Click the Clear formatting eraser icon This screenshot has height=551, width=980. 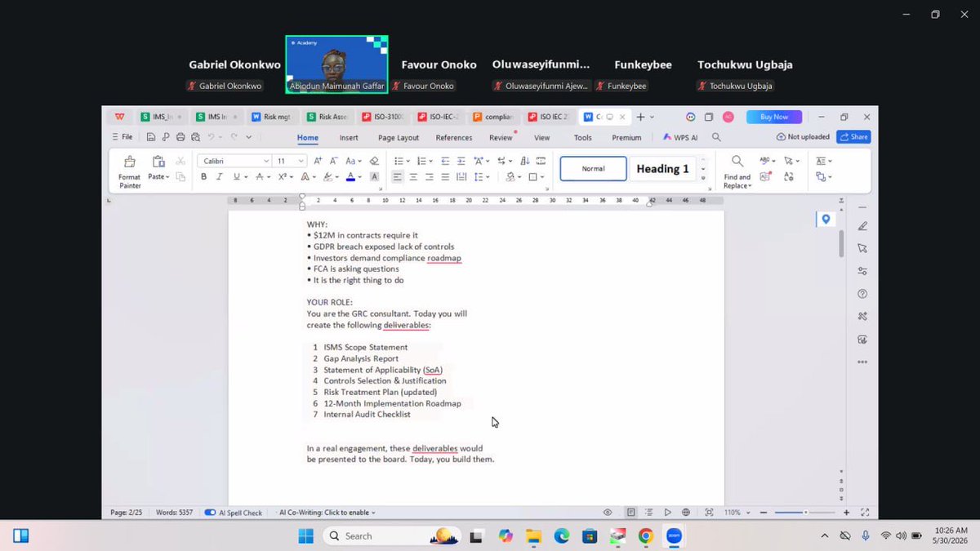(374, 161)
